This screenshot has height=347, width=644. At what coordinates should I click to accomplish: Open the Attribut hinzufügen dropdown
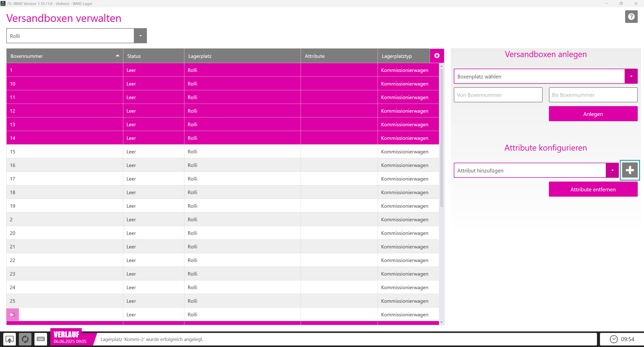[x=612, y=170]
